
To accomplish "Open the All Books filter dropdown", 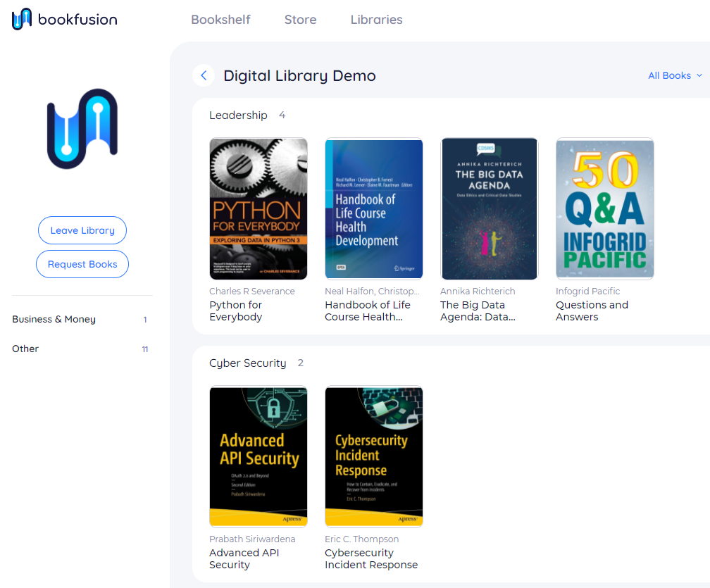I will coord(675,75).
